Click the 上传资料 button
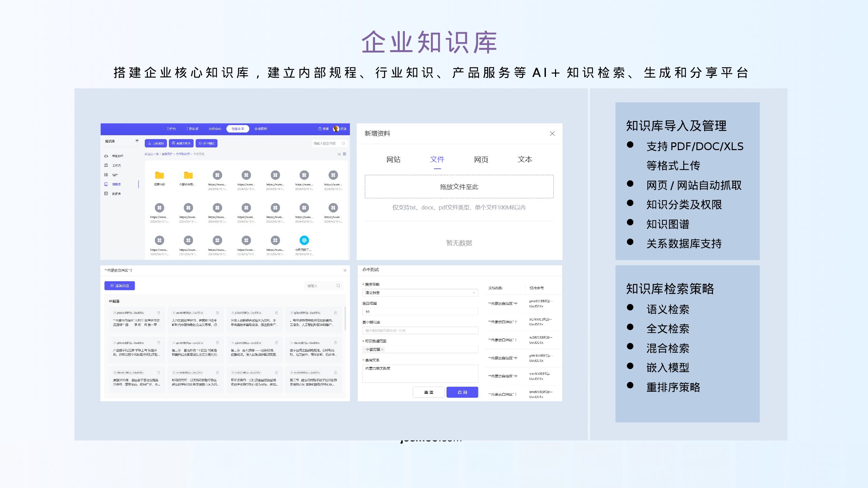The width and height of the screenshot is (868, 488). [156, 143]
